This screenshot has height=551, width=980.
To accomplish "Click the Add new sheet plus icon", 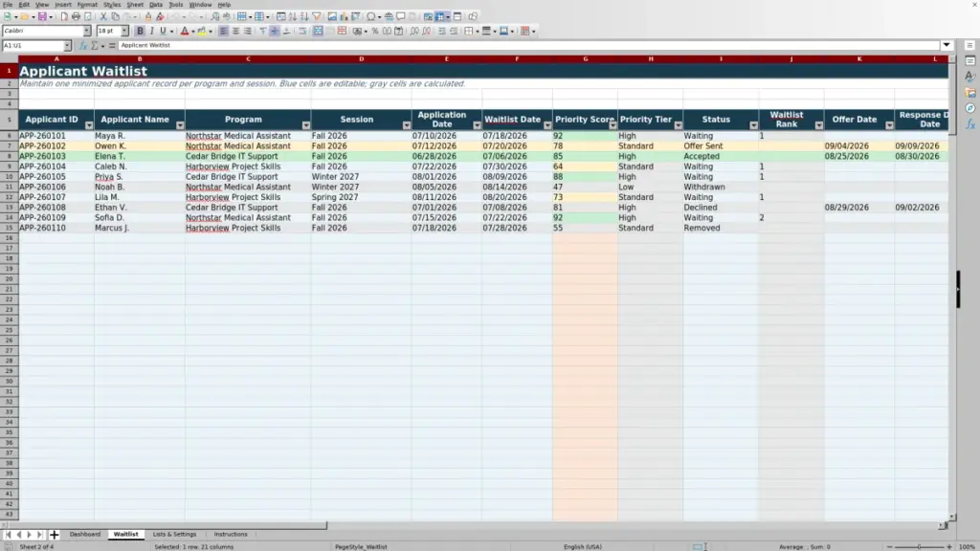I will click(54, 535).
